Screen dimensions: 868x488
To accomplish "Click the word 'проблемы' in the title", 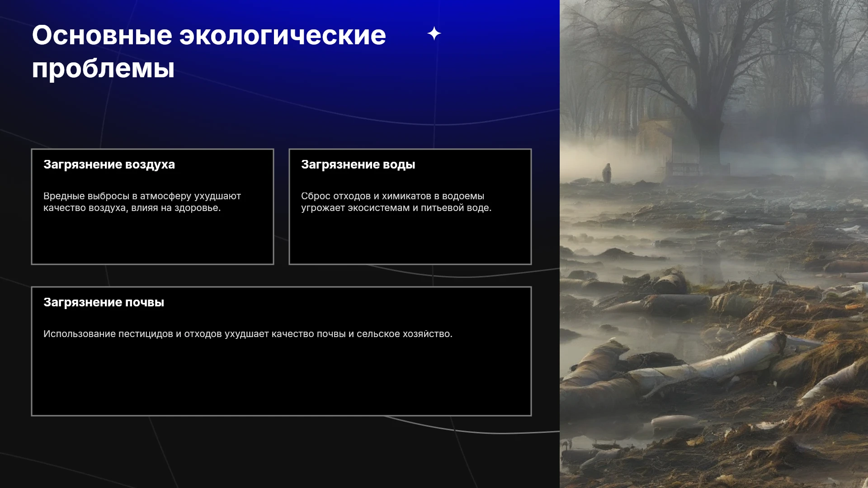I will click(x=103, y=68).
